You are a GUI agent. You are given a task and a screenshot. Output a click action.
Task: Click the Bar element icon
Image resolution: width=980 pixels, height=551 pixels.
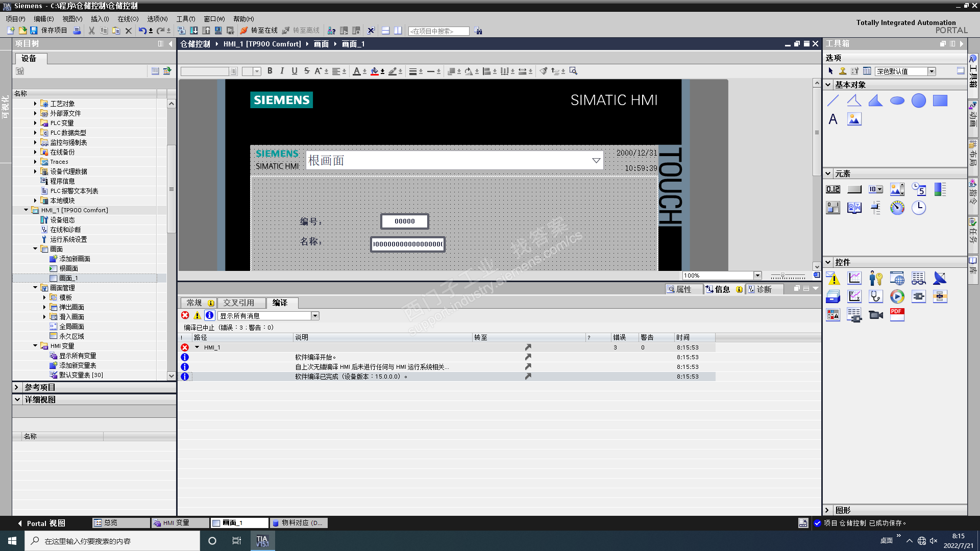[x=940, y=189]
